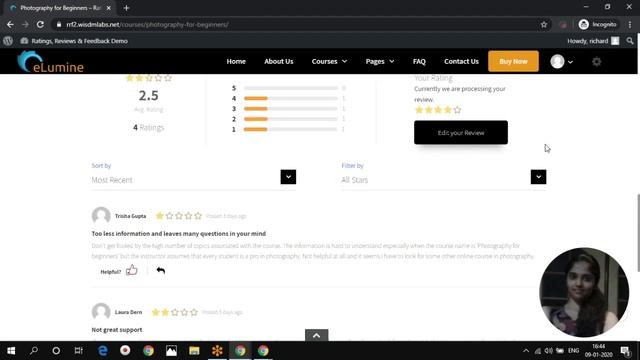The image size is (640, 360).
Task: Open the About Us page
Action: 279,61
